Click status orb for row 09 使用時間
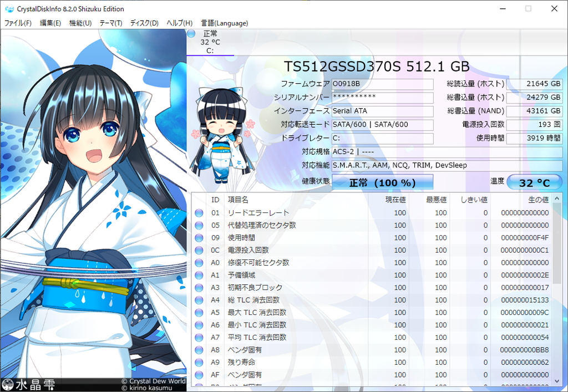Image resolution: width=568 pixels, height=392 pixels. point(199,238)
